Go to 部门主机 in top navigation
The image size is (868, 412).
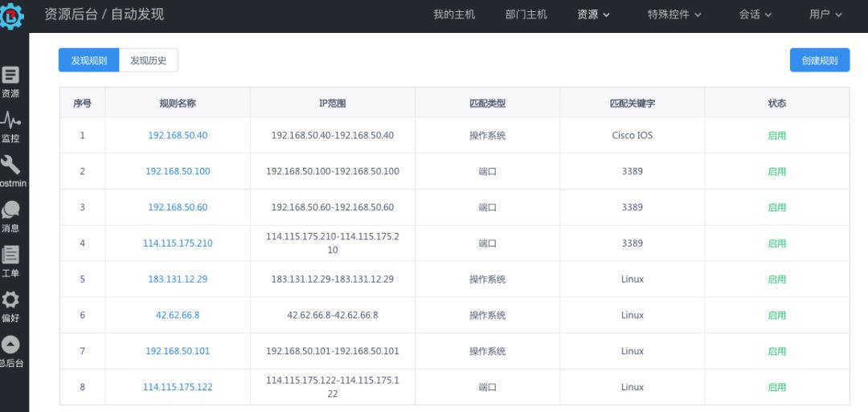(526, 14)
